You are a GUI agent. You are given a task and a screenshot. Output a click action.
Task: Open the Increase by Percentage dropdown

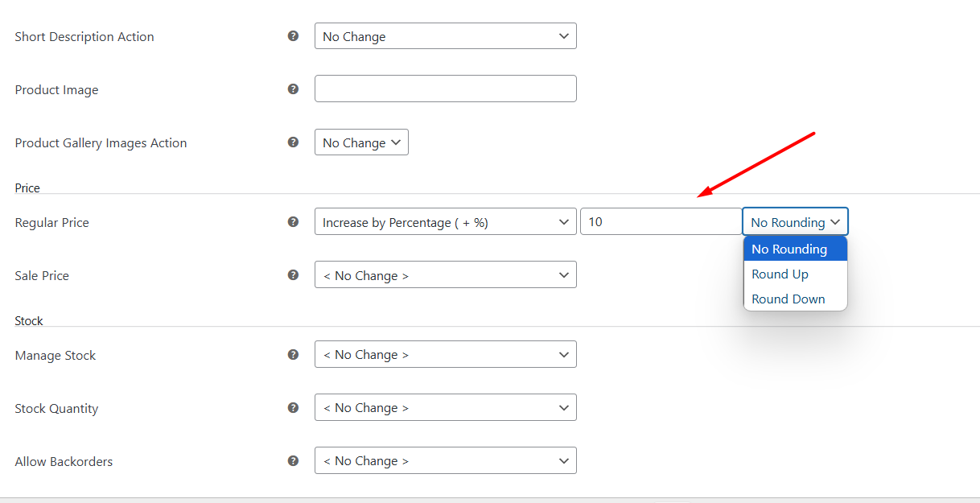[x=446, y=222]
